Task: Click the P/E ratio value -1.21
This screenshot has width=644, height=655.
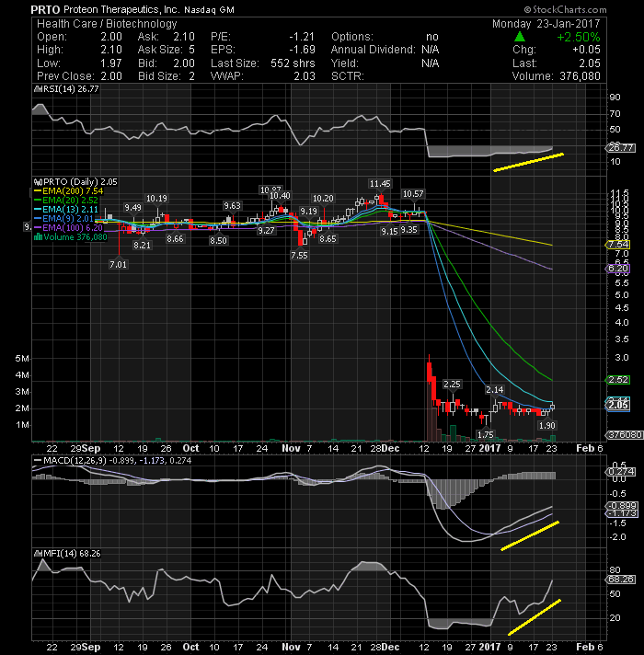Action: (x=302, y=37)
